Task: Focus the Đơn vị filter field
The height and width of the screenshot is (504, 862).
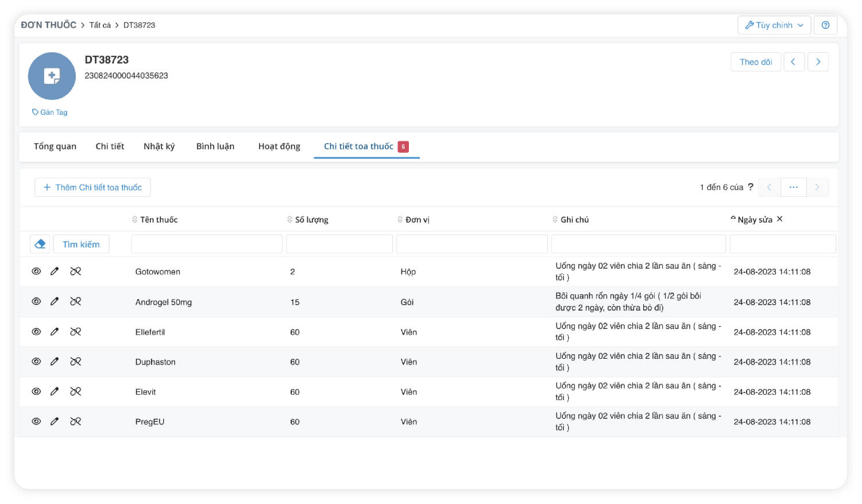Action: tap(472, 244)
